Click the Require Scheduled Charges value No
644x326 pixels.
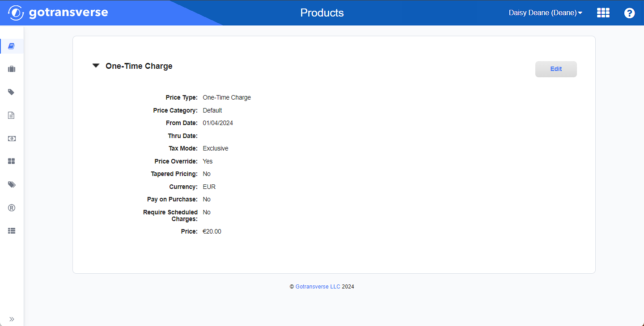point(207,212)
